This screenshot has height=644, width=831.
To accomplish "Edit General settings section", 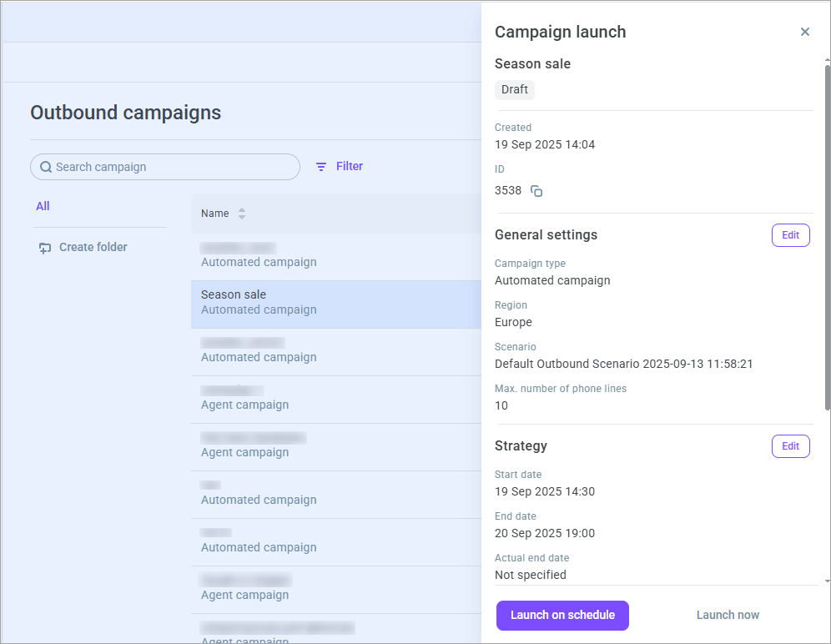I will [790, 234].
